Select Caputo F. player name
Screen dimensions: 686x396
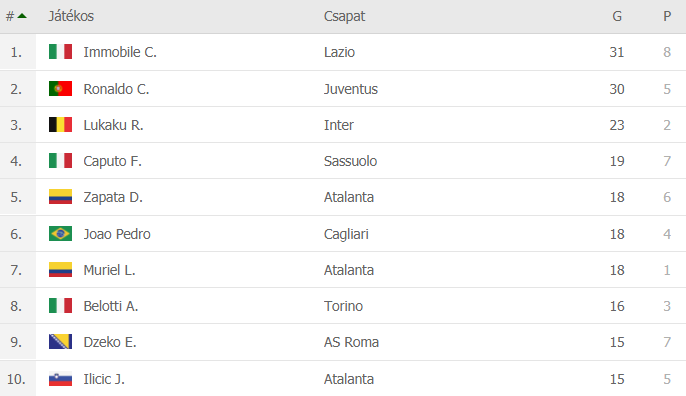(112, 161)
